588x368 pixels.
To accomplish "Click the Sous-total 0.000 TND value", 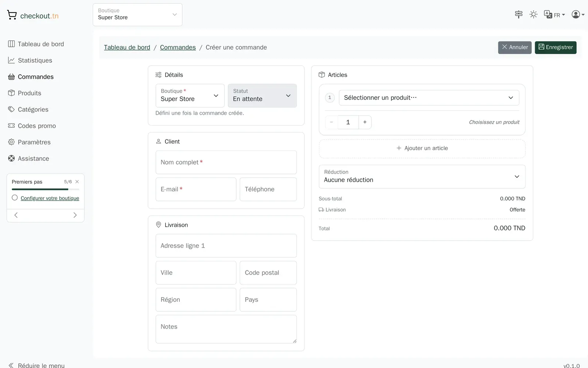I will point(512,199).
